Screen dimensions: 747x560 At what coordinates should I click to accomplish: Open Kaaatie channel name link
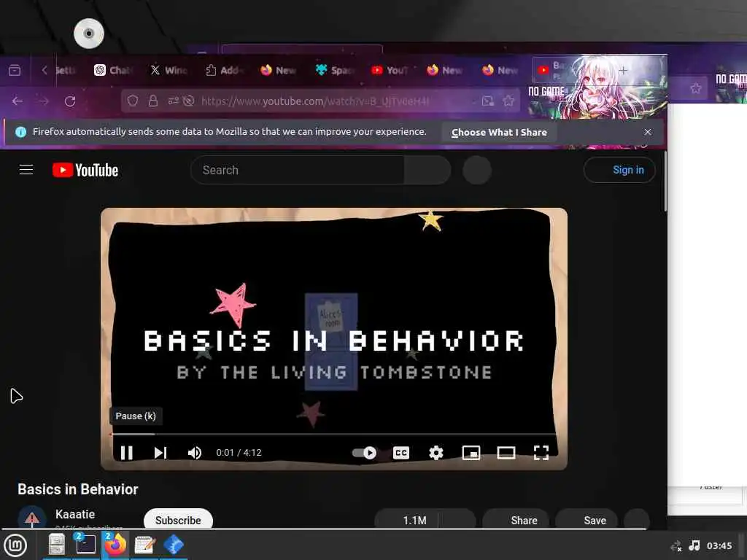click(x=75, y=514)
